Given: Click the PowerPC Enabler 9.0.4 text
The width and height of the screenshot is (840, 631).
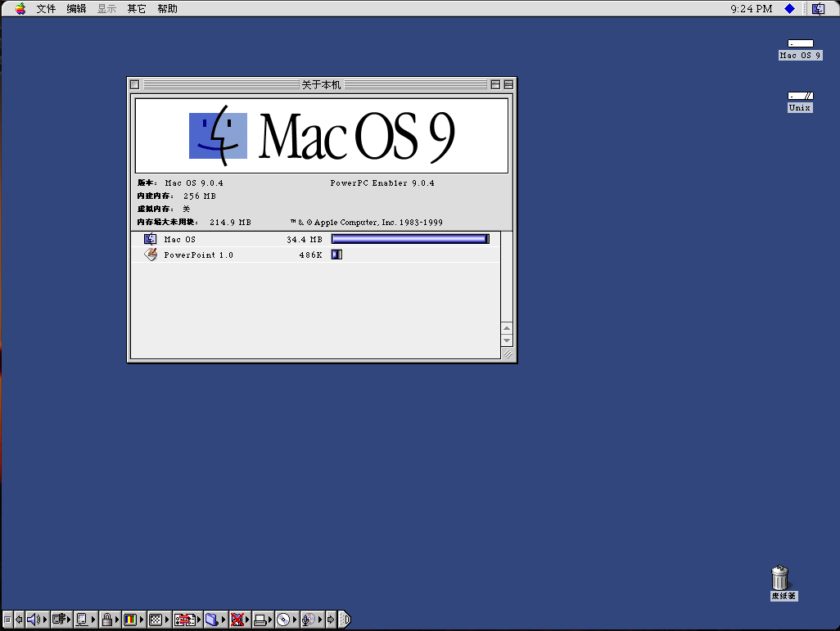Looking at the screenshot, I should pyautogui.click(x=382, y=183).
